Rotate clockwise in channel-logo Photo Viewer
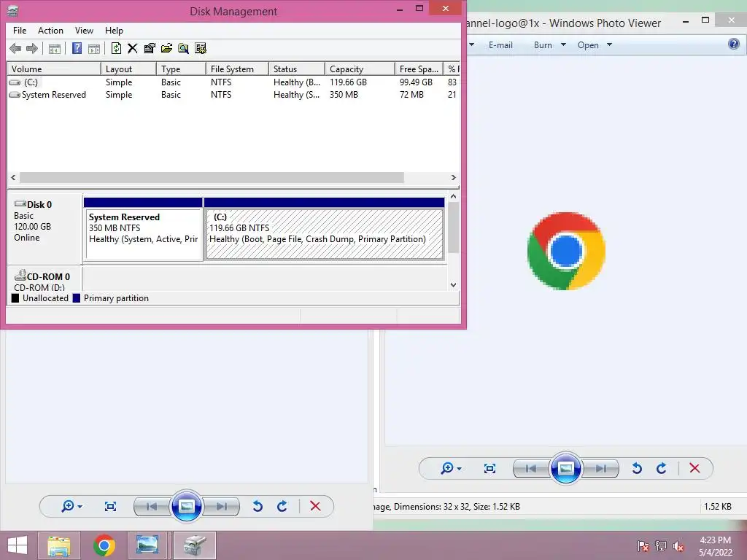Viewport: 747px width, 560px height. pyautogui.click(x=661, y=469)
